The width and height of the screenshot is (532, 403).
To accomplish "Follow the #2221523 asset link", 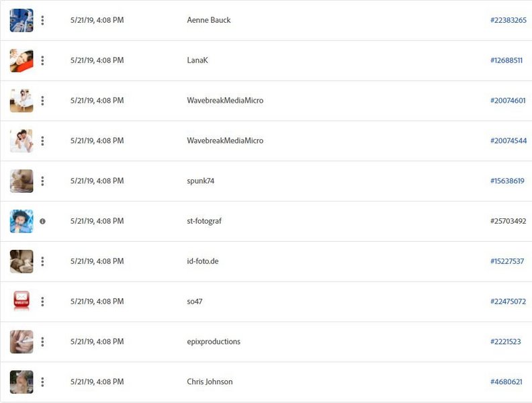I will (505, 342).
